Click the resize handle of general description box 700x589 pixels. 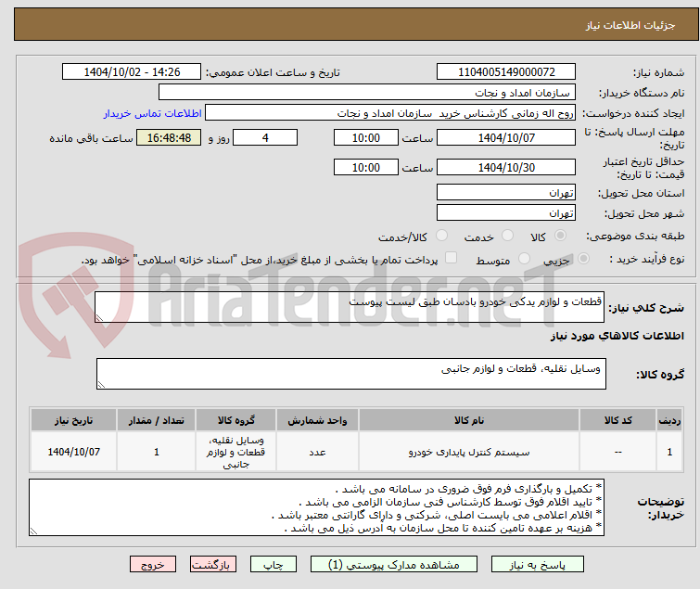99,318
